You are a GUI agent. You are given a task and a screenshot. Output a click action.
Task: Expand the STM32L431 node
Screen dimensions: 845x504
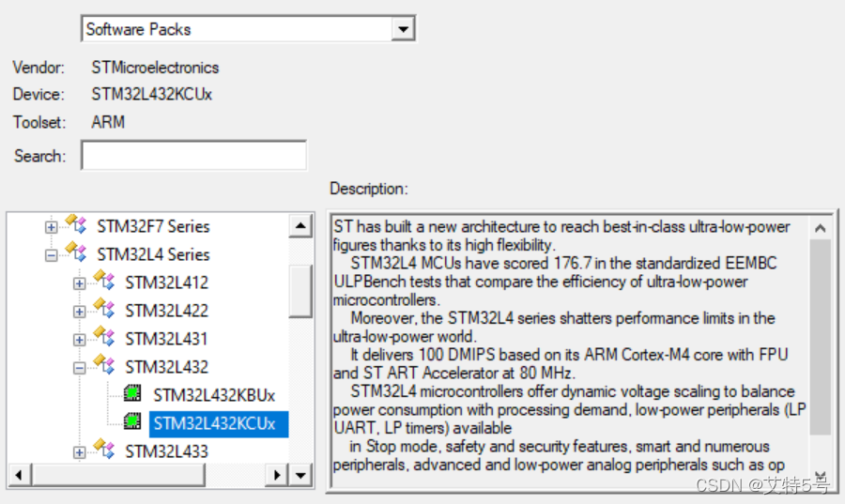[79, 340]
